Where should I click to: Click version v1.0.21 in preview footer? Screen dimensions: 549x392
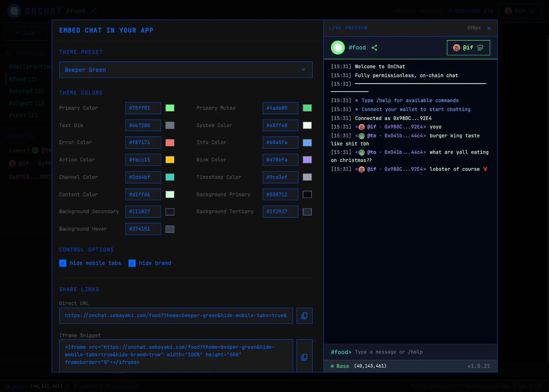pyautogui.click(x=479, y=366)
